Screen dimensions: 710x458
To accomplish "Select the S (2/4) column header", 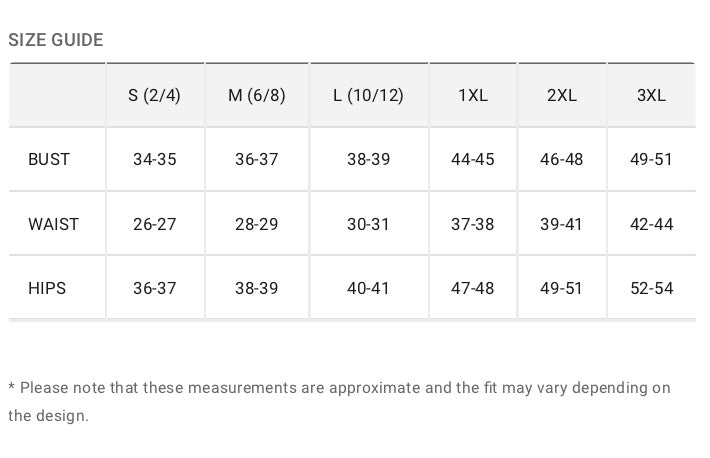I will [155, 96].
